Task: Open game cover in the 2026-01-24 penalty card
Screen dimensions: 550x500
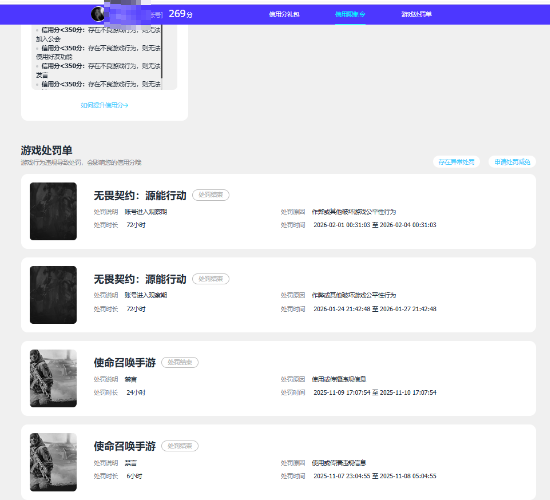Action: point(53,295)
